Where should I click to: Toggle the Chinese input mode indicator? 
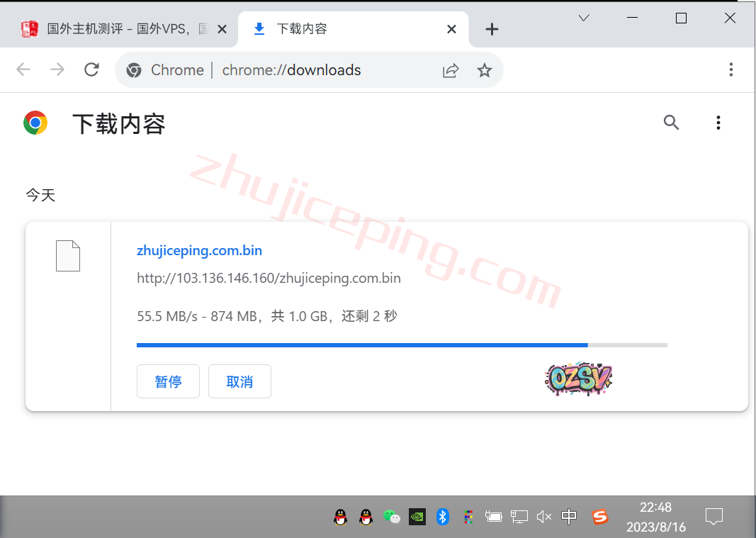point(569,517)
